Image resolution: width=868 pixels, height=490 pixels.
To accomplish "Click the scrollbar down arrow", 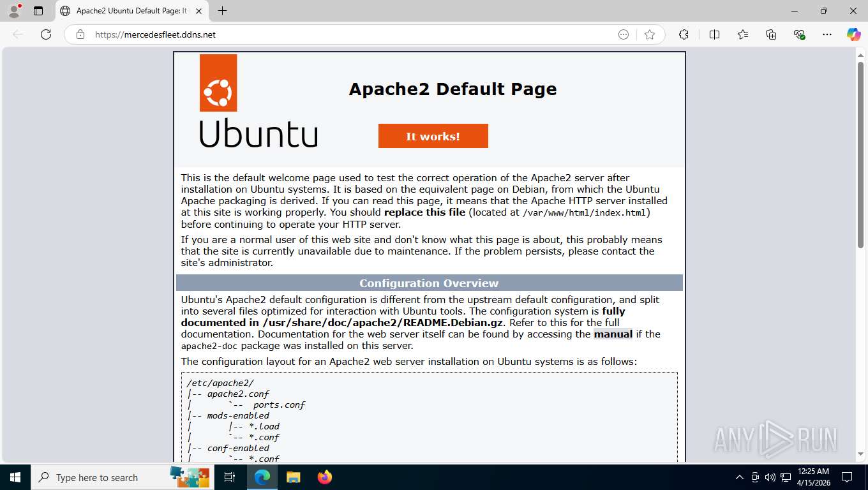I will (860, 454).
